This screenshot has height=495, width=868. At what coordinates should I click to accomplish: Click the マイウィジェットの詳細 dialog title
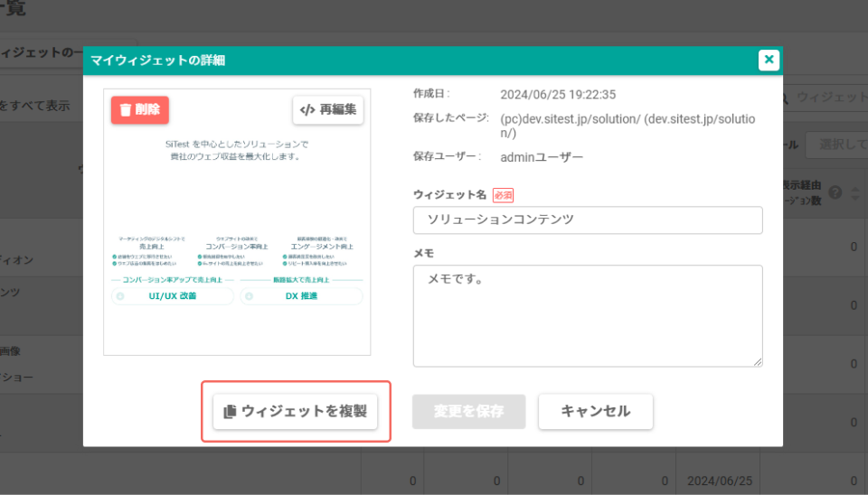pos(157,61)
